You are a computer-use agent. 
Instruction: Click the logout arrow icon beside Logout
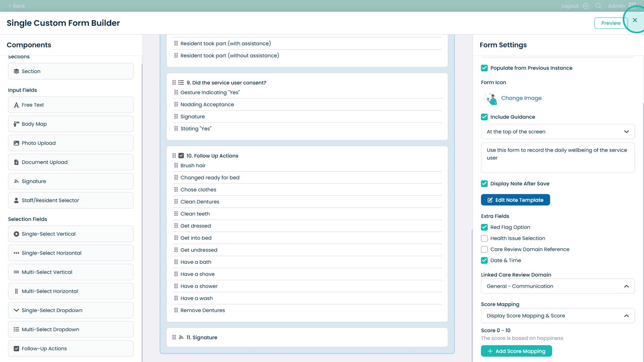(586, 6)
